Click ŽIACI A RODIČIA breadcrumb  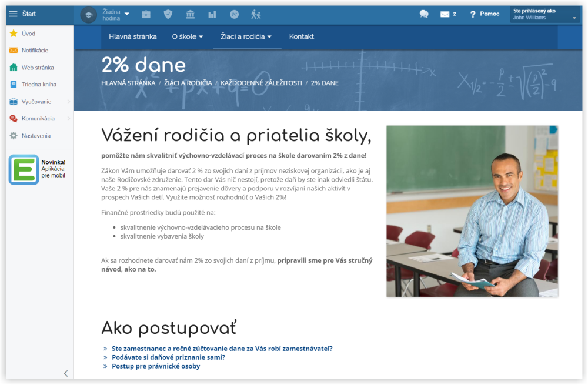[188, 83]
